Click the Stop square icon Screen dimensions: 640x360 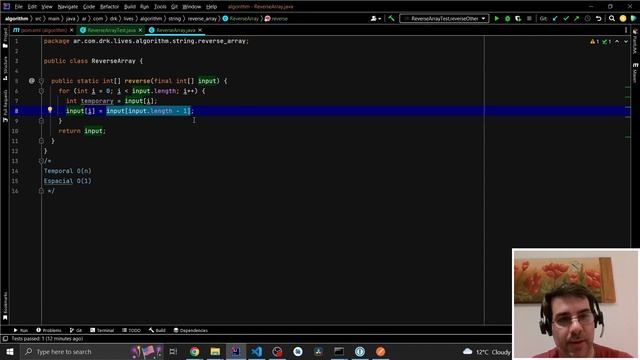point(529,18)
